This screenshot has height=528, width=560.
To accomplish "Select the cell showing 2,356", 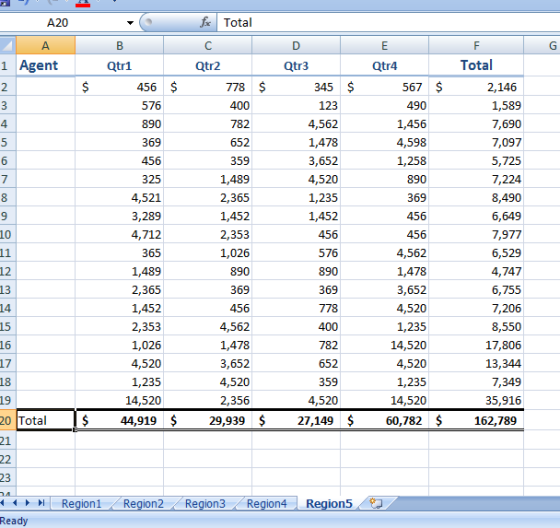I will tap(208, 400).
